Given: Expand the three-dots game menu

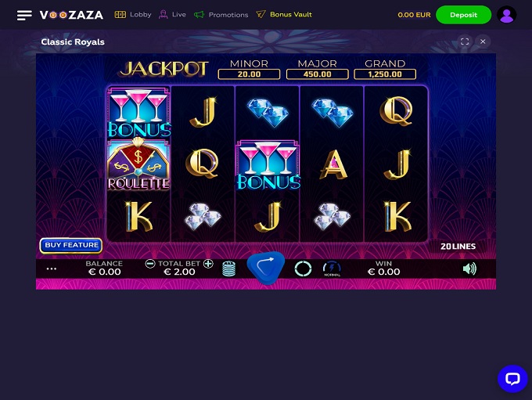Looking at the screenshot, I should 51,268.
